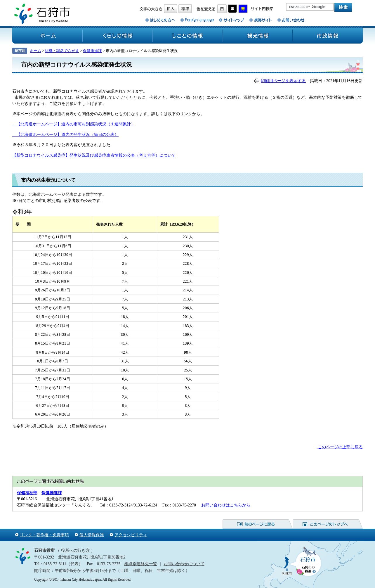
Task: Open 印刷用ページを表示する link
Action: coord(283,81)
